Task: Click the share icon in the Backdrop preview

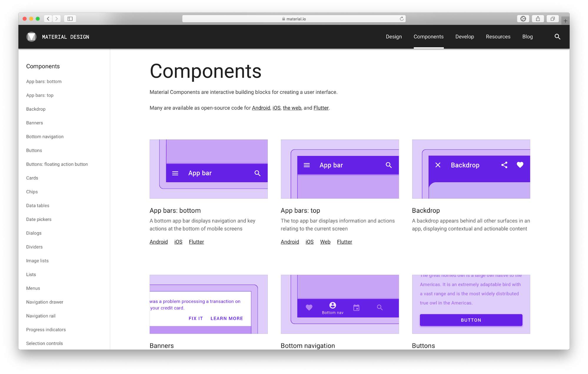Action: pyautogui.click(x=504, y=165)
